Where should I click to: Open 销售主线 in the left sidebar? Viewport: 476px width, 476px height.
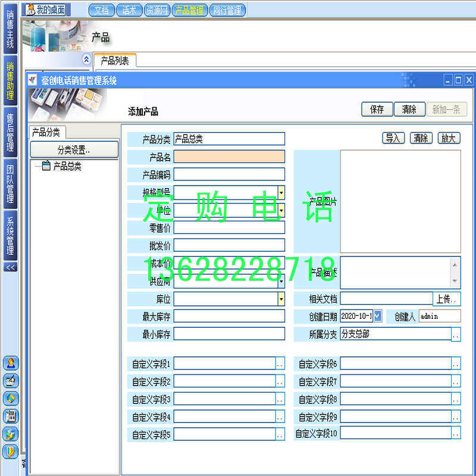(10, 29)
